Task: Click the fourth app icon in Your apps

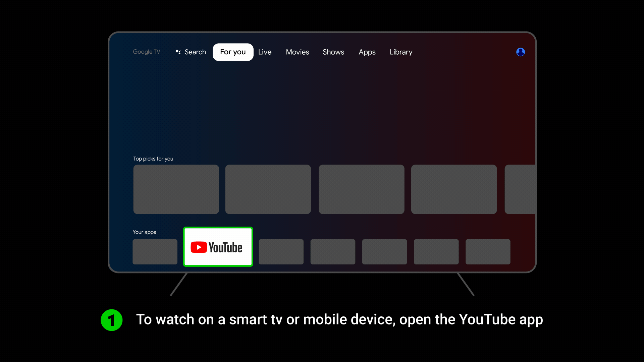Action: point(333,251)
